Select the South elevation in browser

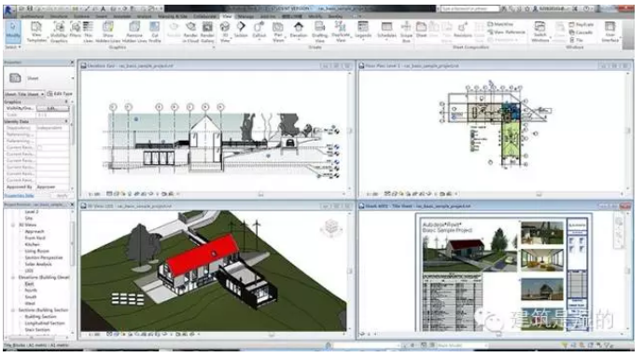31,297
